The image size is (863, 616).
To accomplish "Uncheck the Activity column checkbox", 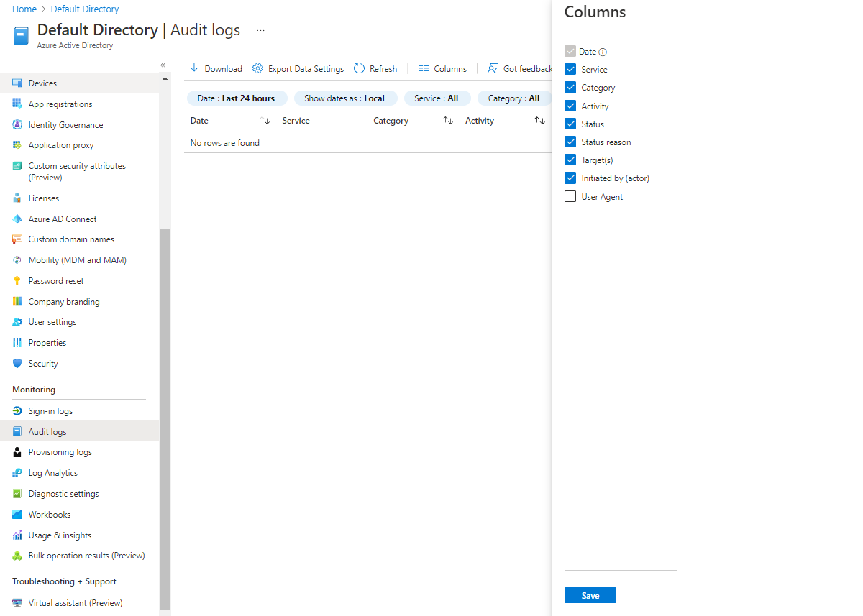I will click(570, 106).
